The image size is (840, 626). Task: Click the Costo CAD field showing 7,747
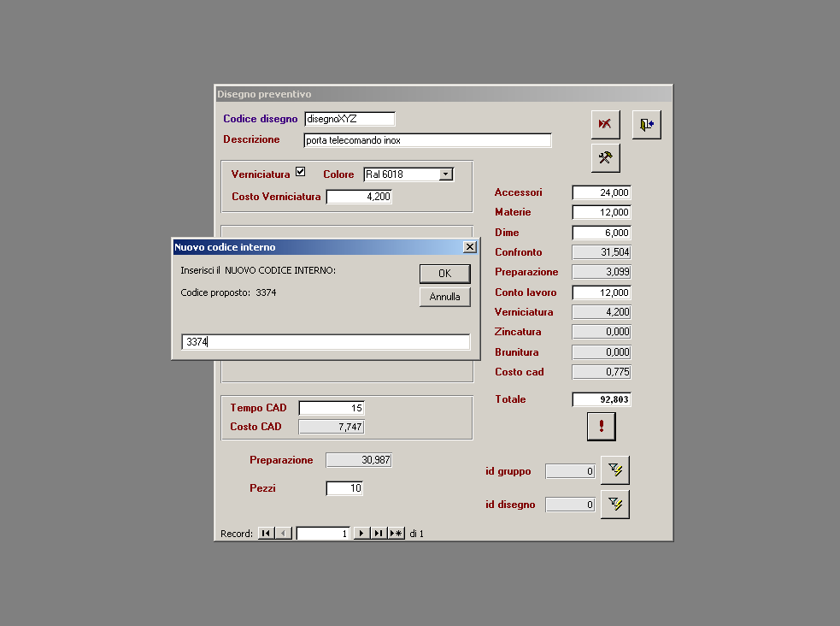click(x=332, y=427)
